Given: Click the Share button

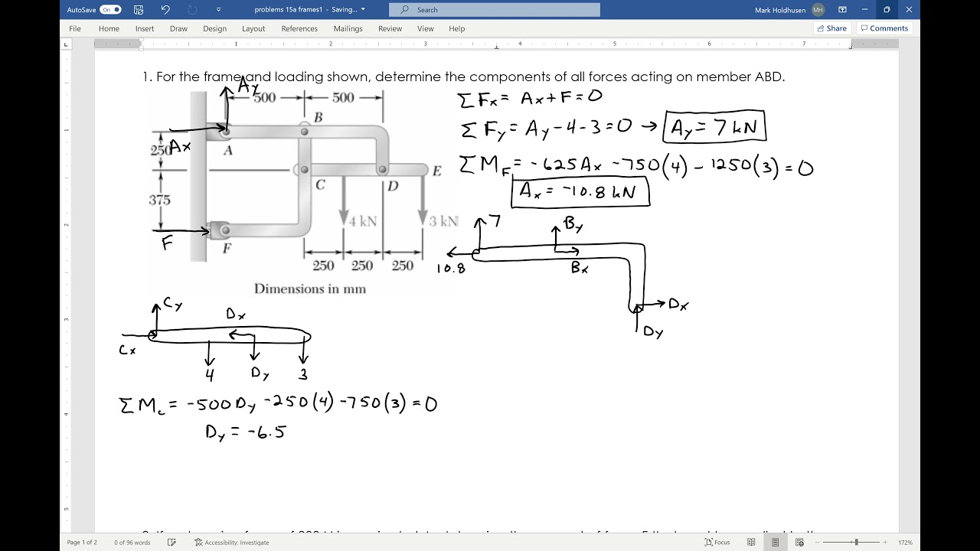Looking at the screenshot, I should coord(831,28).
